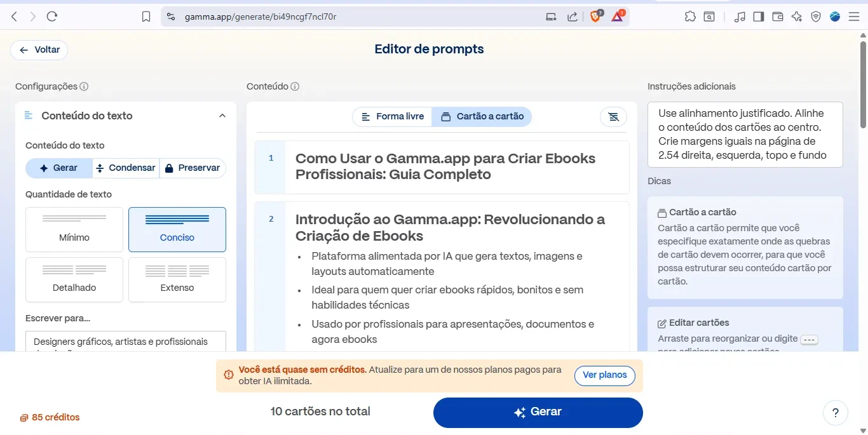Click card 1 title text
Screen dimensions: 868x435
pos(445,166)
